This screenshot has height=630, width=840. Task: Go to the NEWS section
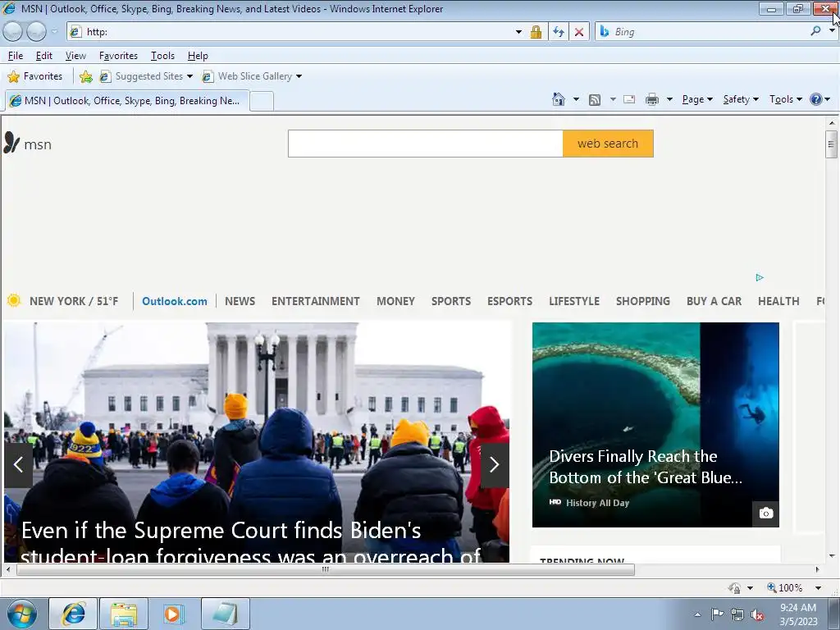[240, 301]
